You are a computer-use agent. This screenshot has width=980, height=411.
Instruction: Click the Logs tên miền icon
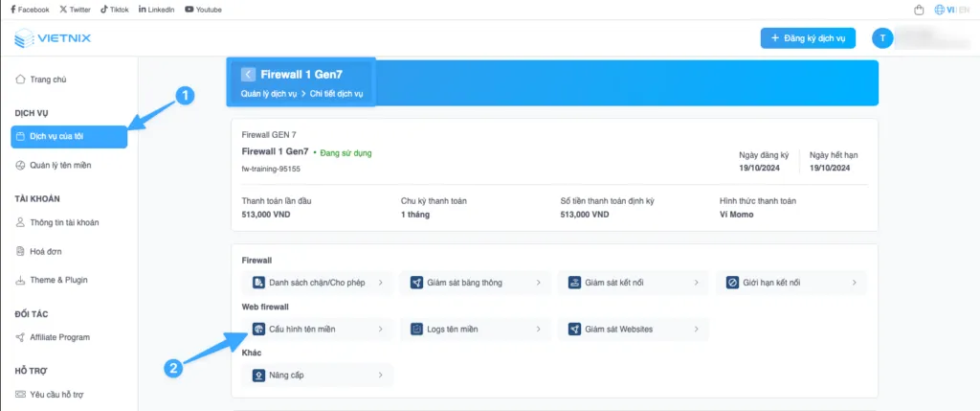416,329
